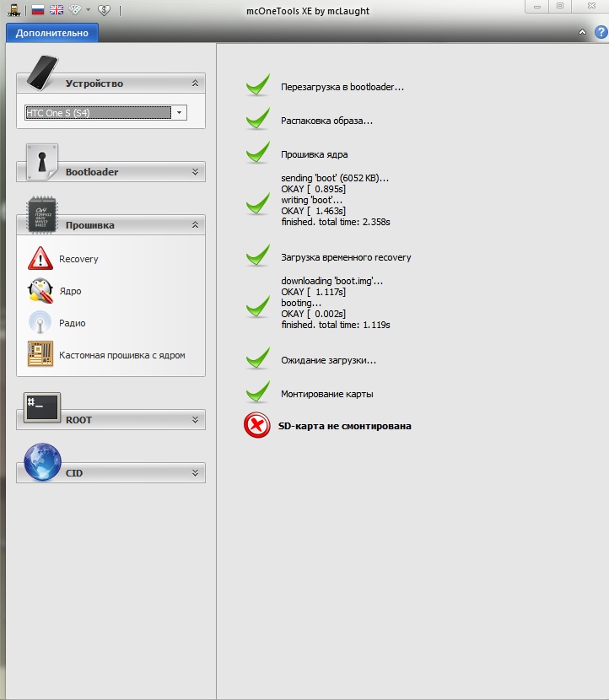Screen dimensions: 609x700
Task: Click the Прошивка panel title
Action: click(x=90, y=225)
